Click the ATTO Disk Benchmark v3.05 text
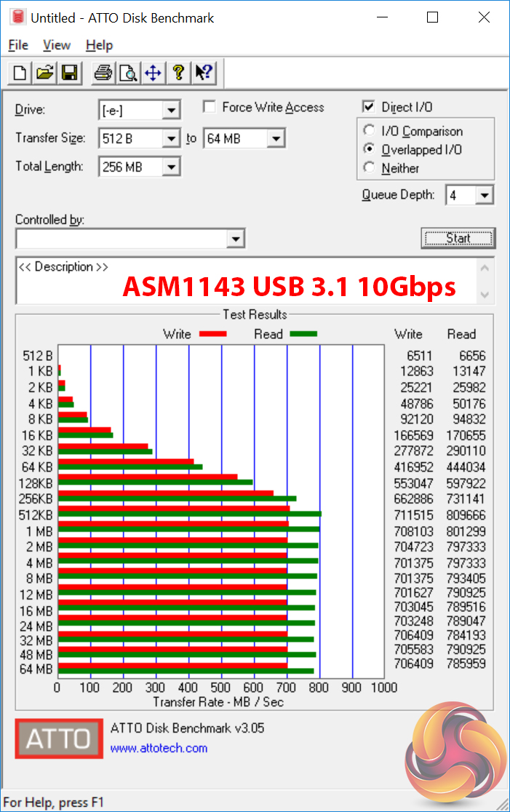Viewport: 510px width, 812px height. tap(188, 728)
